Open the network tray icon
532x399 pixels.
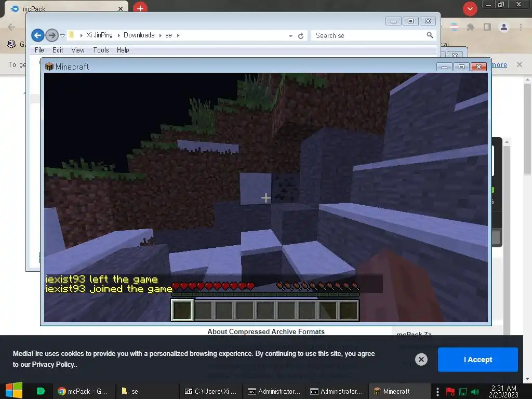[x=463, y=392]
